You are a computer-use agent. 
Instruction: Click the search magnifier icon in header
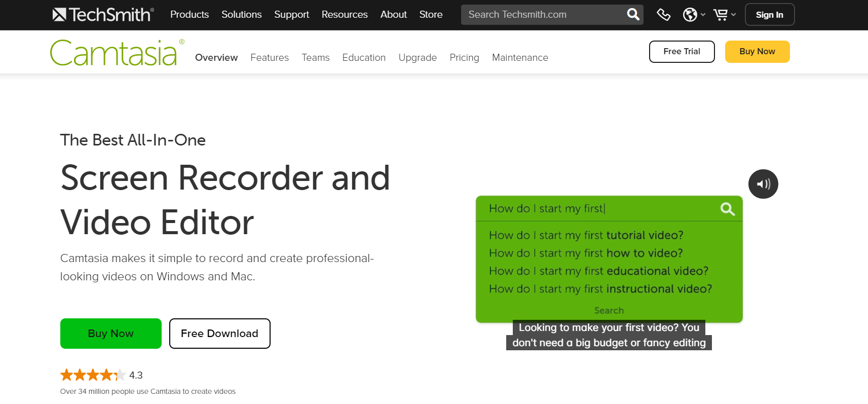point(633,15)
